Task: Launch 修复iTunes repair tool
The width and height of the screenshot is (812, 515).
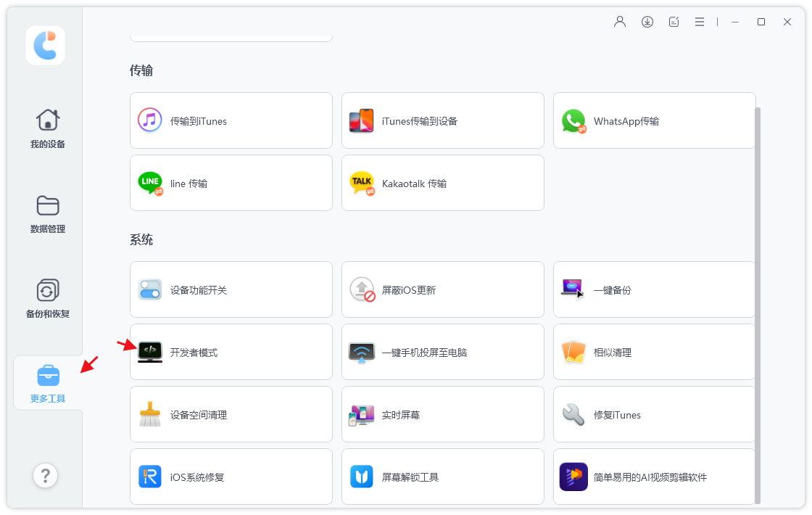Action: point(652,414)
